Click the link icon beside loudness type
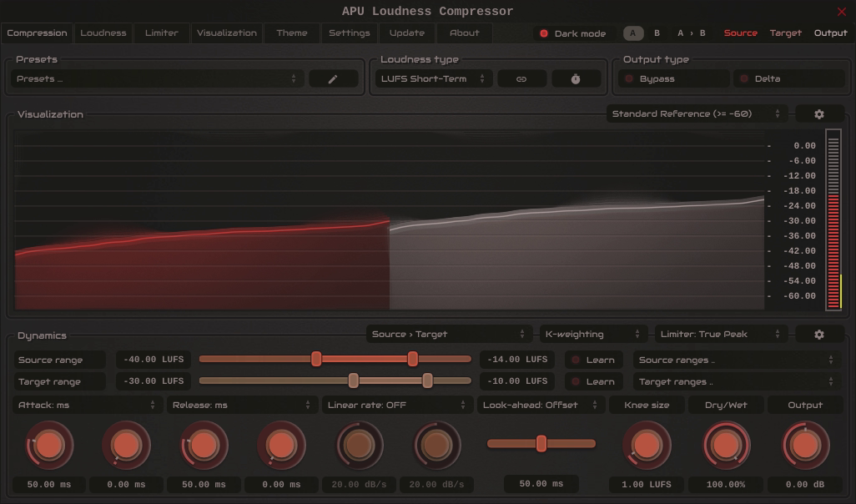 click(x=521, y=79)
